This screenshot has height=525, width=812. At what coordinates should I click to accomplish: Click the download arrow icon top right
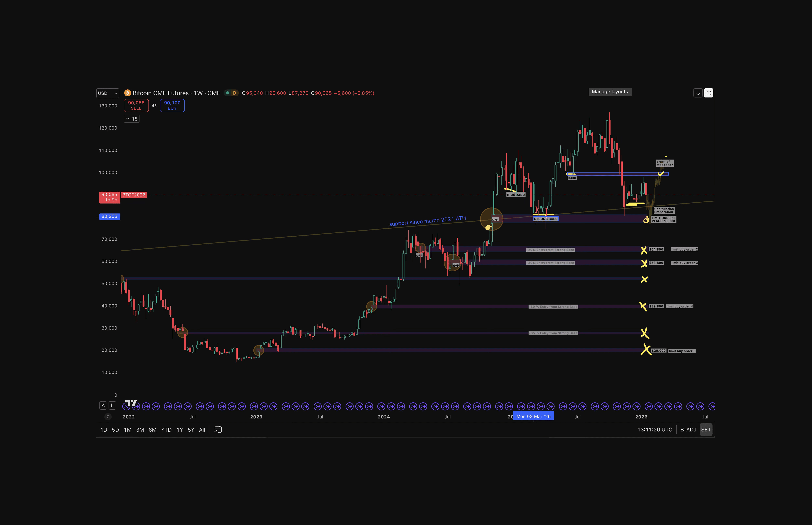[x=698, y=93]
